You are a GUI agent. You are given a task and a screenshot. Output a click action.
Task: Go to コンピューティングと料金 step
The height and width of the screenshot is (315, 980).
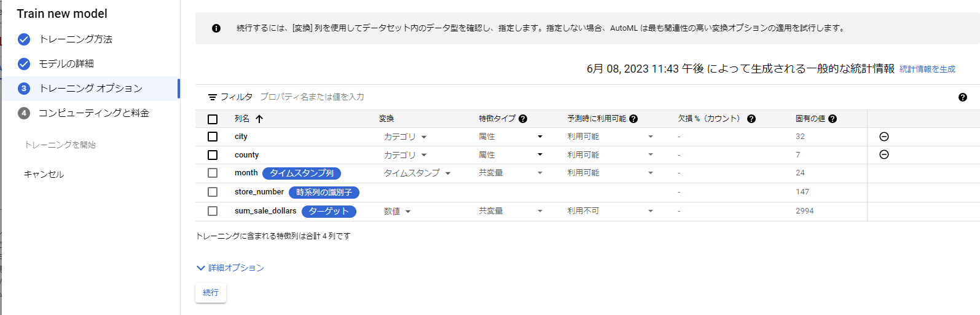point(94,113)
